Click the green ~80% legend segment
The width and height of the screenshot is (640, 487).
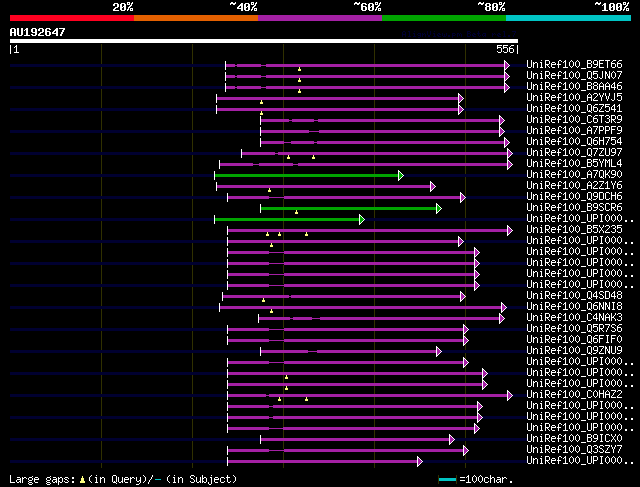pyautogui.click(x=444, y=18)
